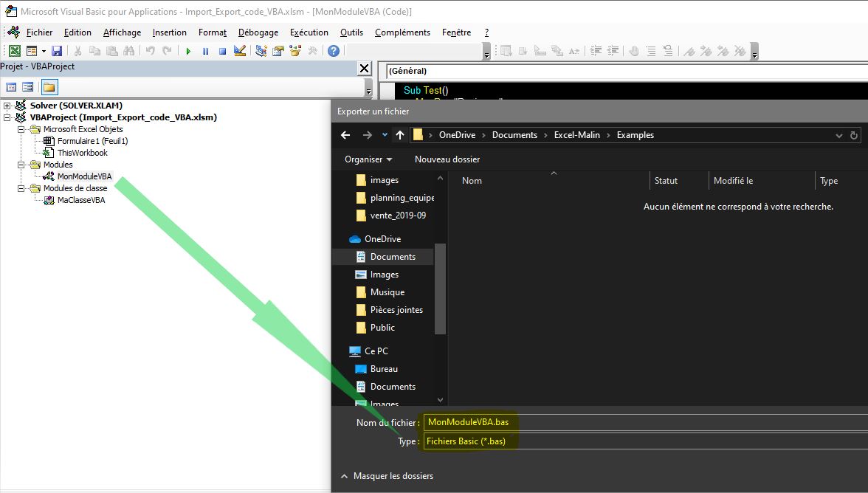Click the folder tree vertical scrollbar
868x493 pixels.
[441, 288]
